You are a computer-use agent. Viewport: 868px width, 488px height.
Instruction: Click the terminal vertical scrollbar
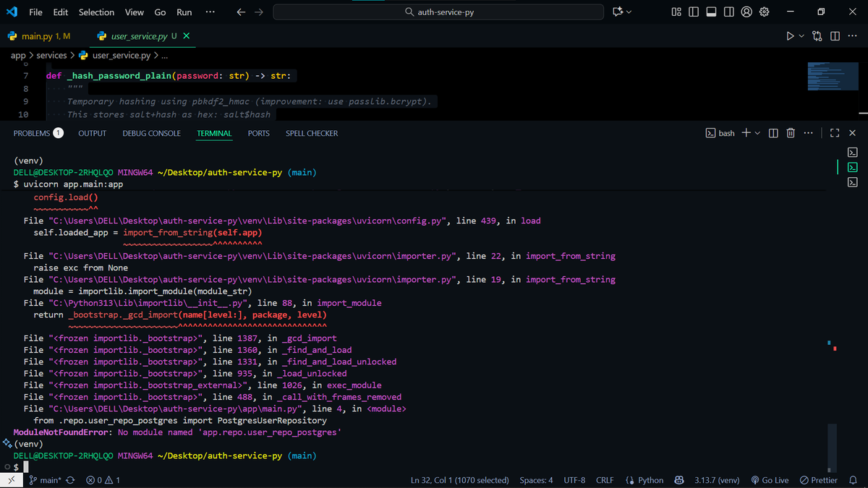pos(832,448)
